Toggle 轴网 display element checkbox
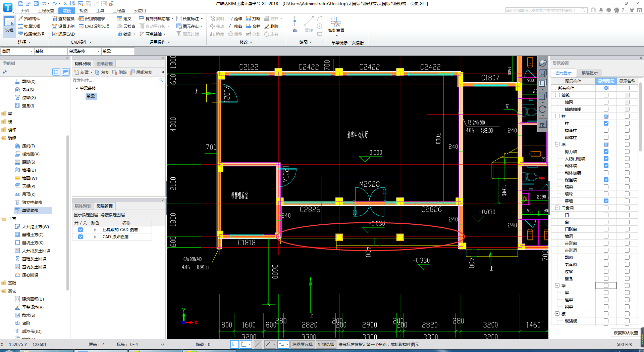This screenshot has width=644, height=352. tap(606, 102)
